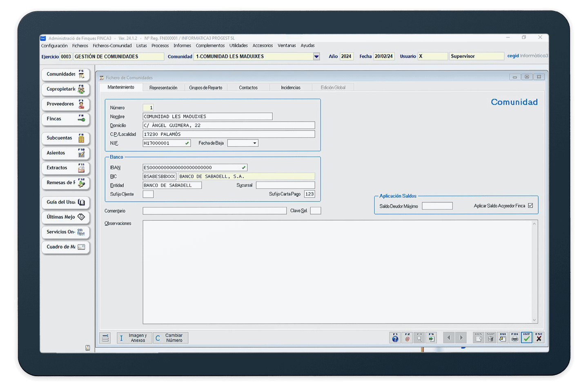Open Asientos in the sidebar
588x388 pixels.
65,153
